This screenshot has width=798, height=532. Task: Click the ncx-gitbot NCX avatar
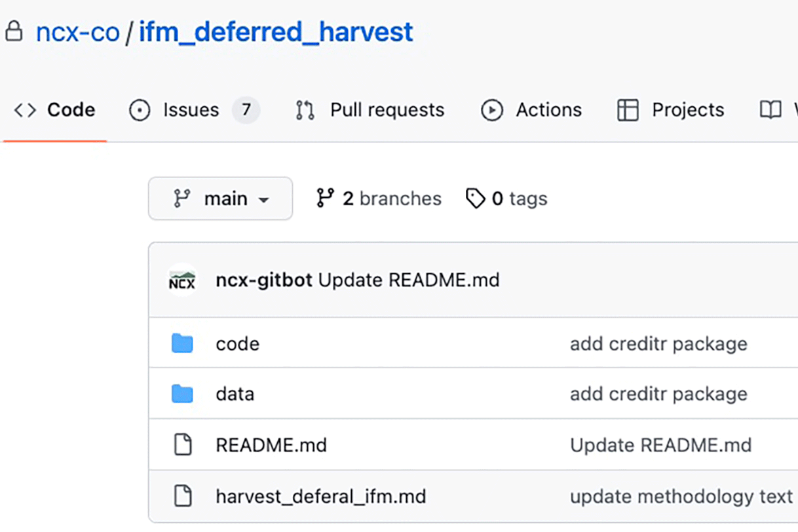(x=182, y=280)
